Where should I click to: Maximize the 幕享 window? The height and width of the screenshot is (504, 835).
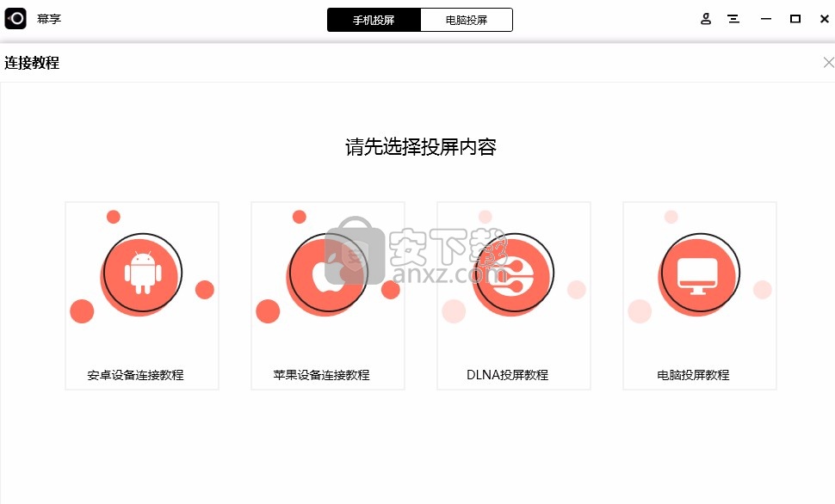coord(795,19)
